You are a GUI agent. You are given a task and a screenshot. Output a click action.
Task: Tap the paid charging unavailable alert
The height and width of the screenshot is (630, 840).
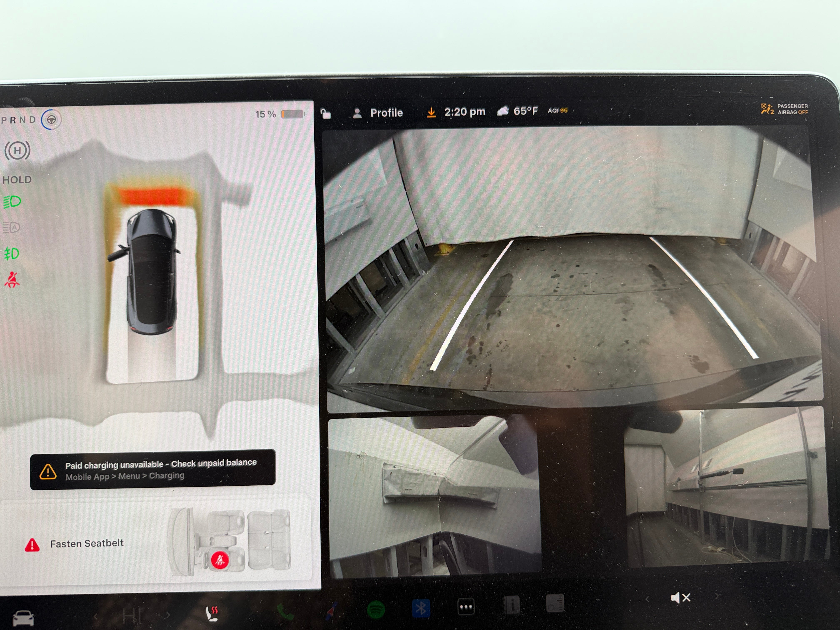[153, 469]
